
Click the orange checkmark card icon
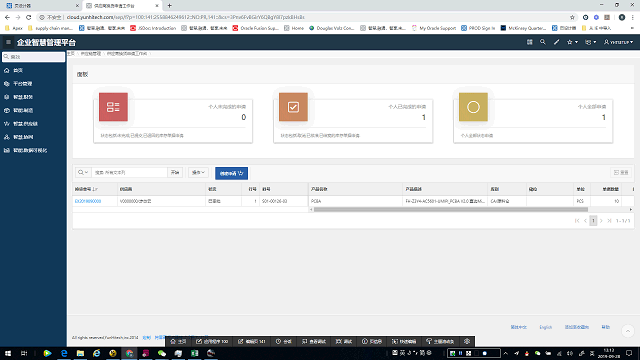pyautogui.click(x=293, y=107)
